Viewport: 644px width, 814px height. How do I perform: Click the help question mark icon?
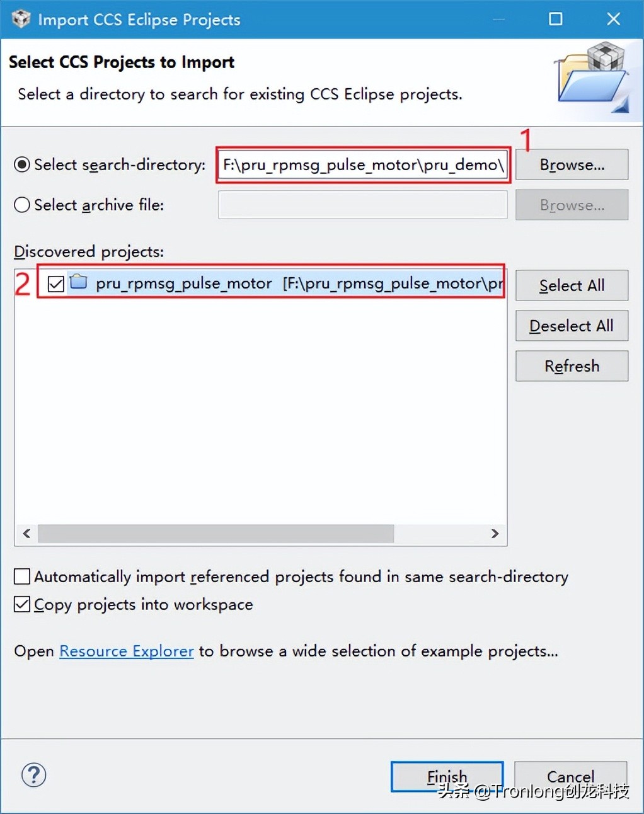(x=34, y=775)
